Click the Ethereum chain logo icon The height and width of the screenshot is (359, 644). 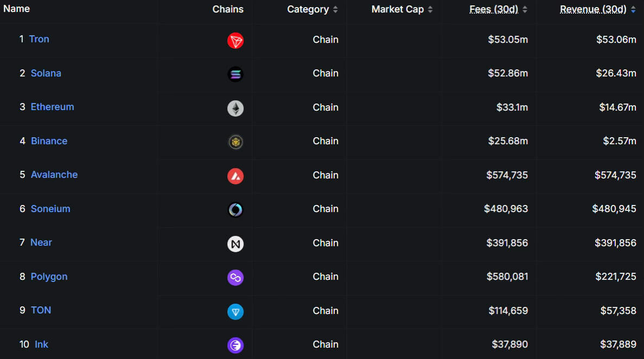(x=235, y=108)
